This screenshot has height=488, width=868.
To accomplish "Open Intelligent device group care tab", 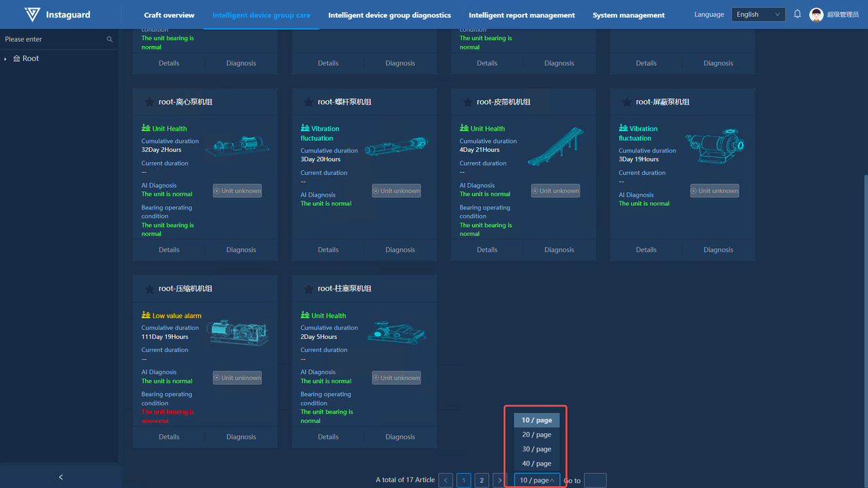I will [261, 15].
